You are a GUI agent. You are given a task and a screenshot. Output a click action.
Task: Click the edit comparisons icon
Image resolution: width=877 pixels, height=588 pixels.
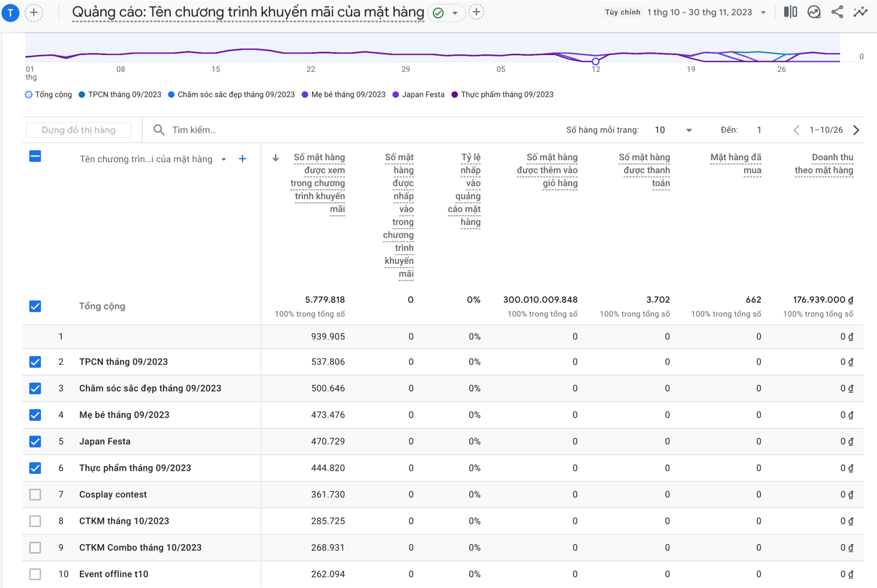790,12
